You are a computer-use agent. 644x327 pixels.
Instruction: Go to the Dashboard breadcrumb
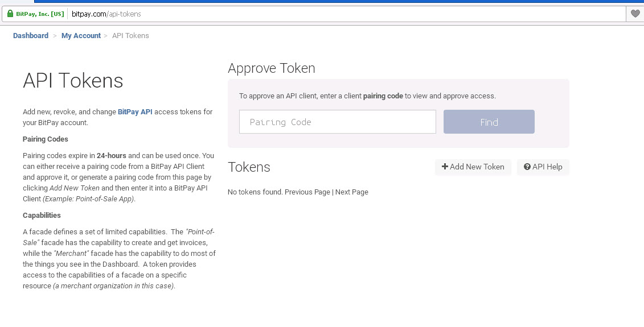[31, 35]
